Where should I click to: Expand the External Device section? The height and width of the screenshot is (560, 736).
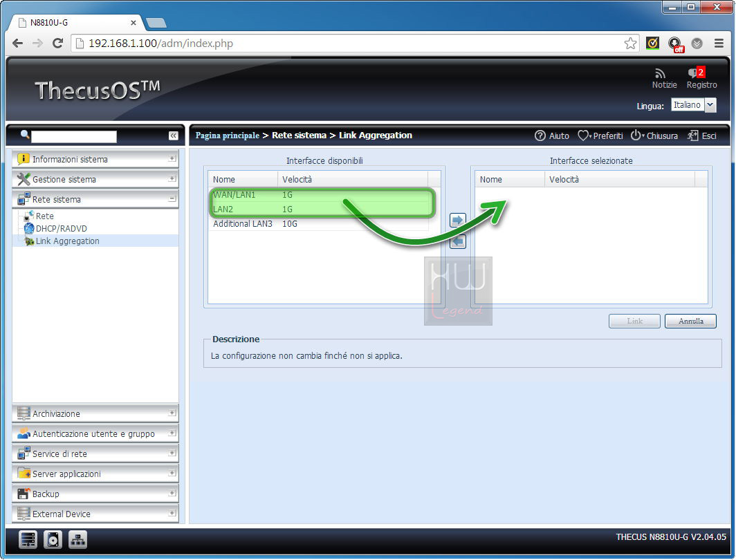(172, 513)
